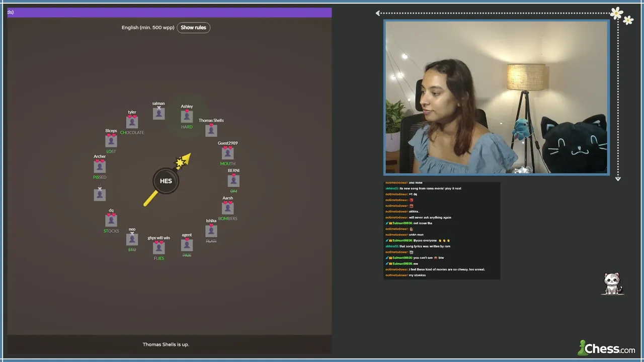The image size is (644, 362).
Task: Click the small cat mascot icon
Action: [612, 284]
